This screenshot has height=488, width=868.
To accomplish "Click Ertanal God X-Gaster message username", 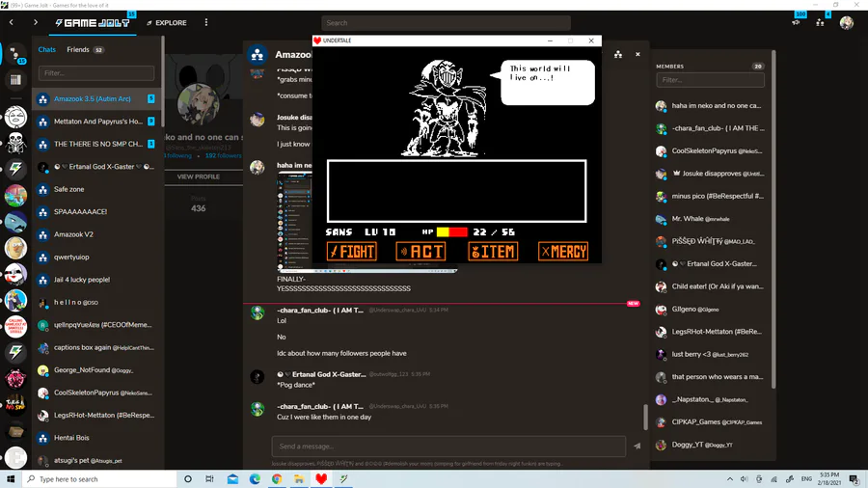I will [x=321, y=374].
